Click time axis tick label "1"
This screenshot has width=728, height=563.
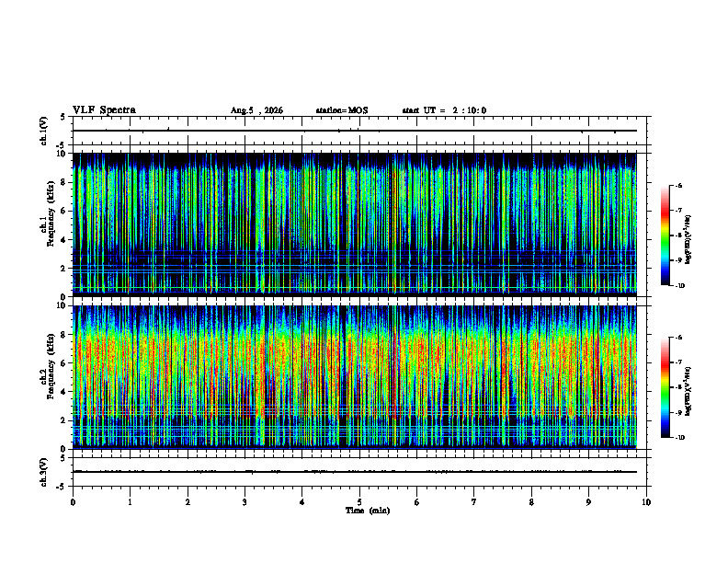click(x=130, y=502)
